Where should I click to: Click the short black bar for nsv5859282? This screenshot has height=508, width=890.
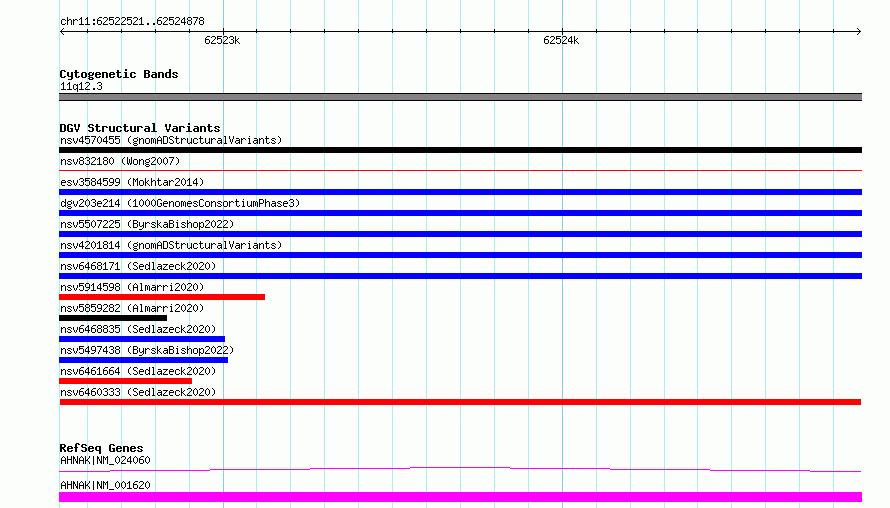pyautogui.click(x=113, y=318)
